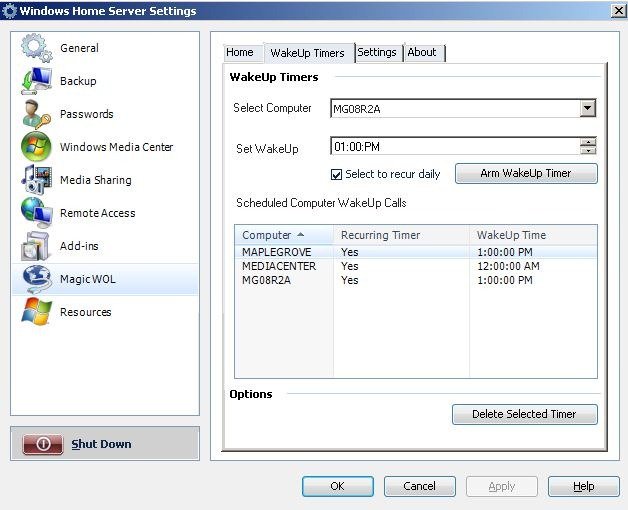The image size is (628, 510).
Task: Sort by Recurring Timer column header
Action: pos(401,235)
